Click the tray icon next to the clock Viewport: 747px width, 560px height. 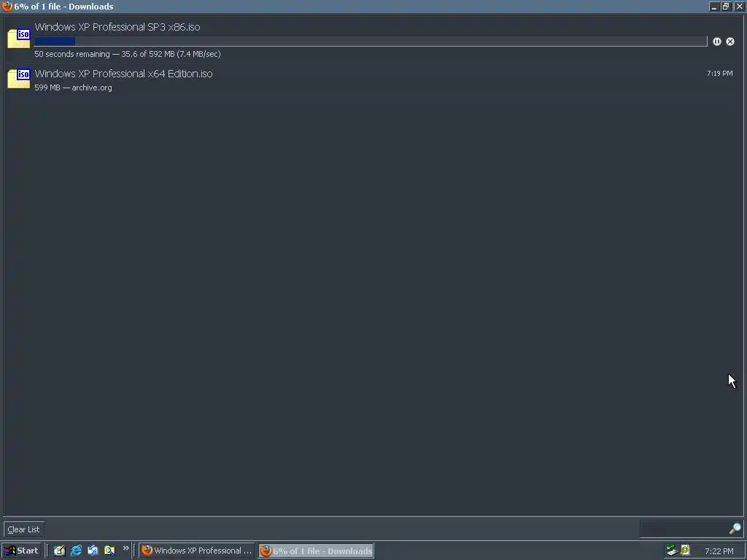(x=685, y=551)
